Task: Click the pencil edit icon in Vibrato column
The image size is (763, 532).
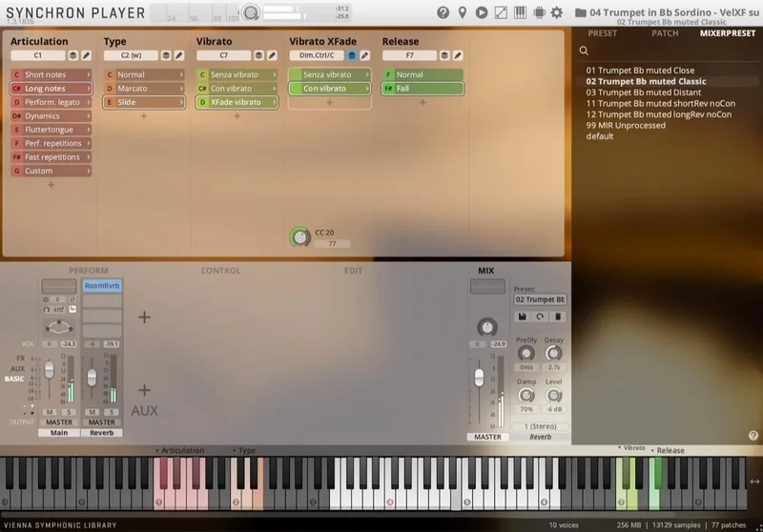Action: pyautogui.click(x=272, y=55)
